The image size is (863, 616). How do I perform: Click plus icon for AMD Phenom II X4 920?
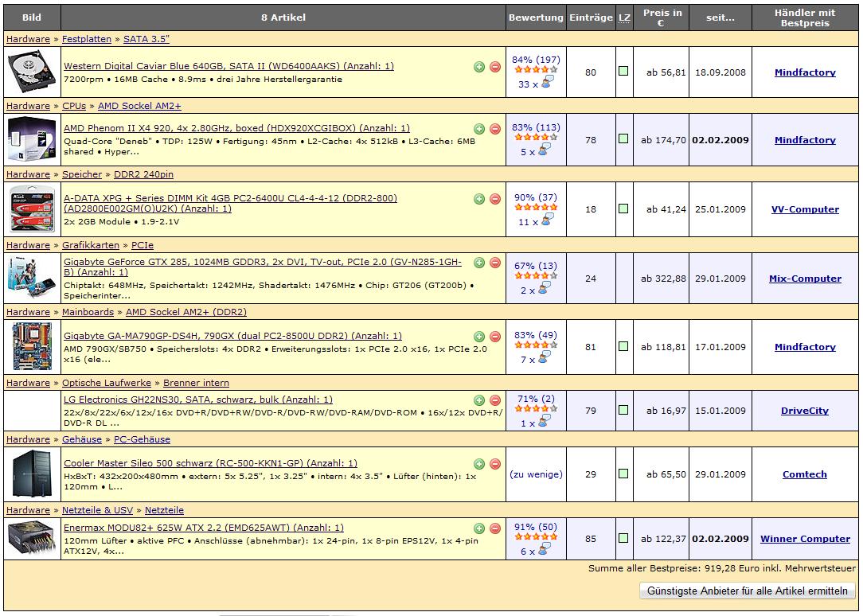[x=478, y=129]
